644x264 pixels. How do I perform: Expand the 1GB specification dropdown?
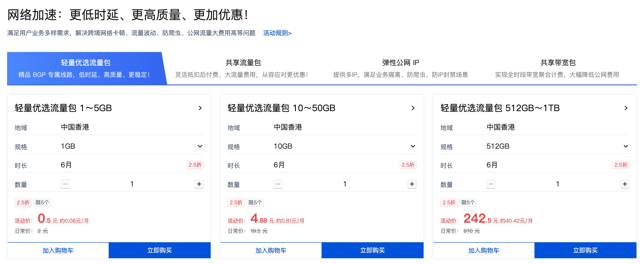tap(200, 146)
